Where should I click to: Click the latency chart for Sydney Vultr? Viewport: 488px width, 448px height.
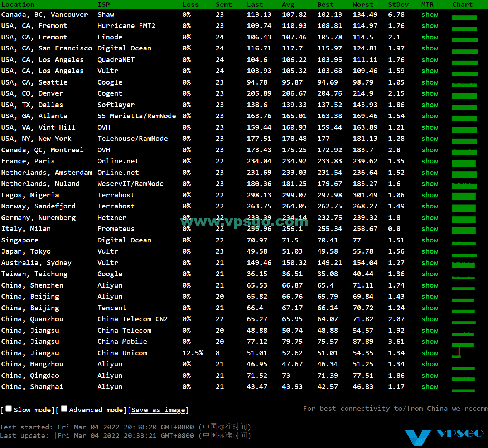pyautogui.click(x=463, y=265)
